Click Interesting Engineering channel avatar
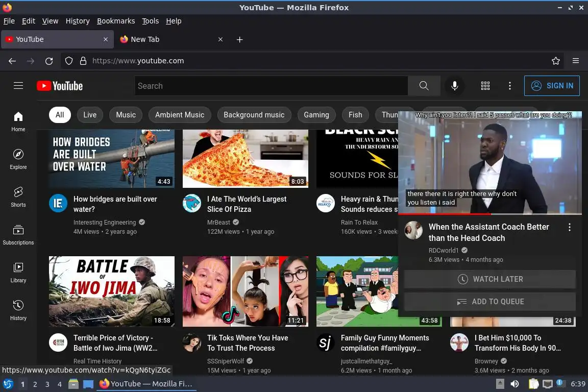 [x=58, y=203]
